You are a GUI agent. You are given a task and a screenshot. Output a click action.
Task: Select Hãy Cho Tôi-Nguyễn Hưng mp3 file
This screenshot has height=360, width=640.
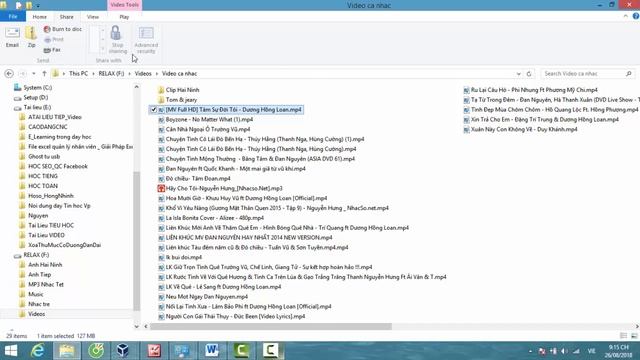coord(220,188)
